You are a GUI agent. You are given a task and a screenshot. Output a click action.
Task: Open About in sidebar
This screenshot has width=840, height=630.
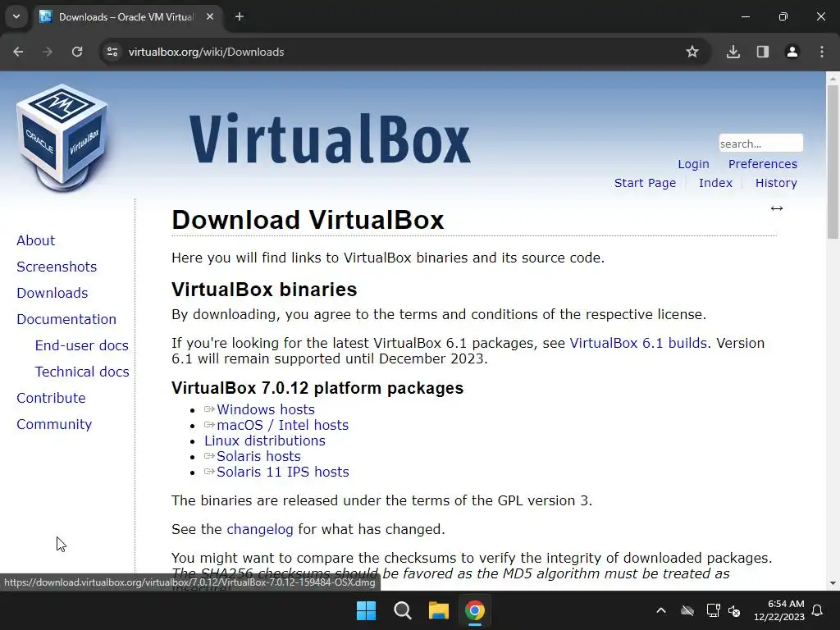pyautogui.click(x=36, y=240)
